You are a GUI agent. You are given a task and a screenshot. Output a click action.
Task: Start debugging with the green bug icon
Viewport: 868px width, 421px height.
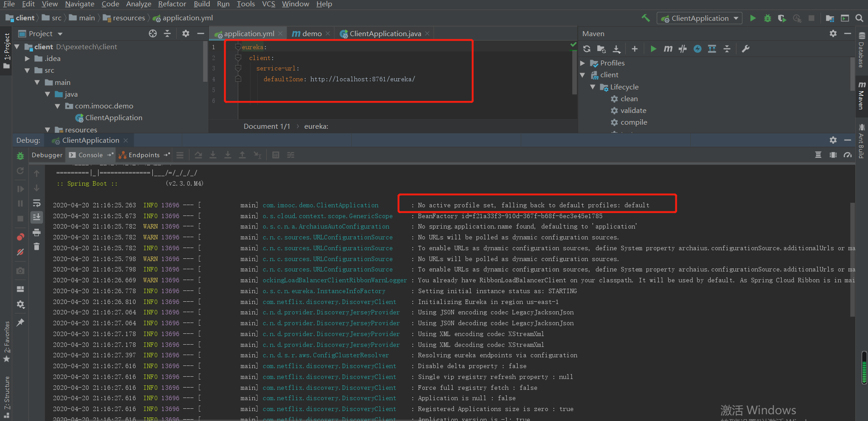pyautogui.click(x=767, y=18)
